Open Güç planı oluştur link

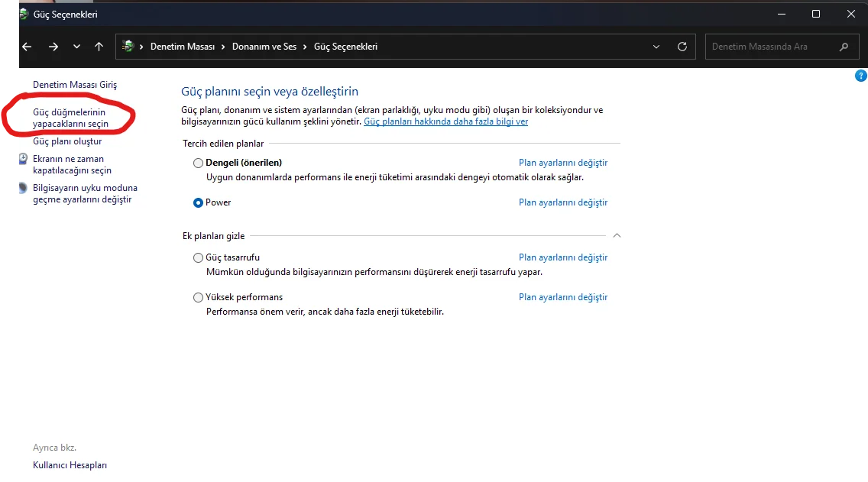[x=67, y=141]
